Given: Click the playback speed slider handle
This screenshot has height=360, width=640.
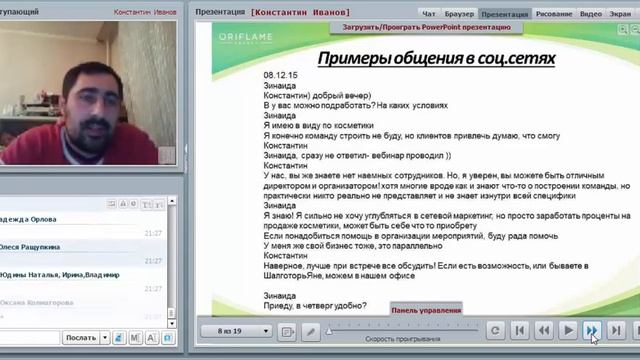Looking at the screenshot, I should (329, 332).
